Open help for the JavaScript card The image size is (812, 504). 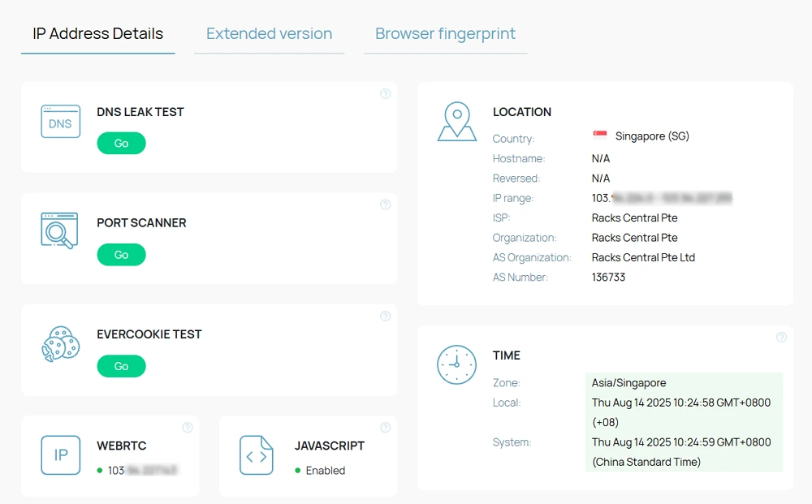pos(385,428)
